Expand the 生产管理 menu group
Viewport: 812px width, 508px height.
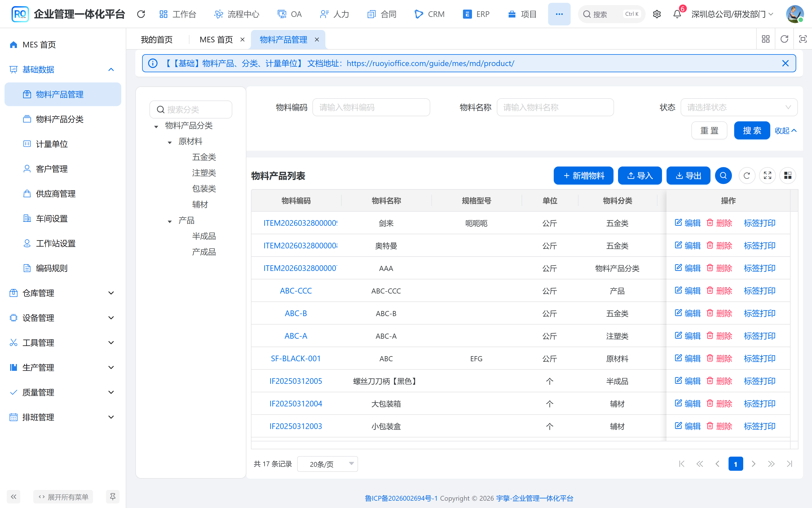click(x=63, y=367)
